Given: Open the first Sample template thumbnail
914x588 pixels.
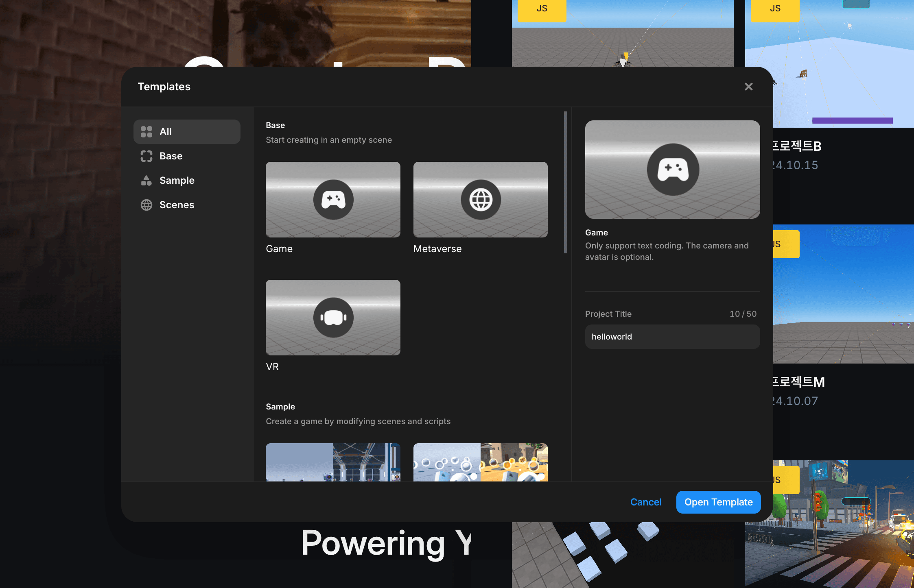Looking at the screenshot, I should [x=333, y=462].
